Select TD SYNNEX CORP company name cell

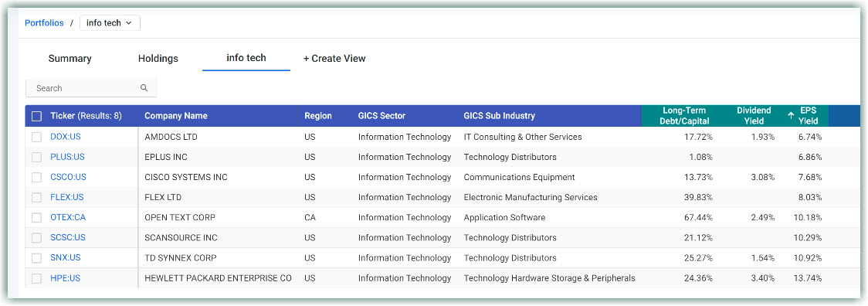pos(181,258)
